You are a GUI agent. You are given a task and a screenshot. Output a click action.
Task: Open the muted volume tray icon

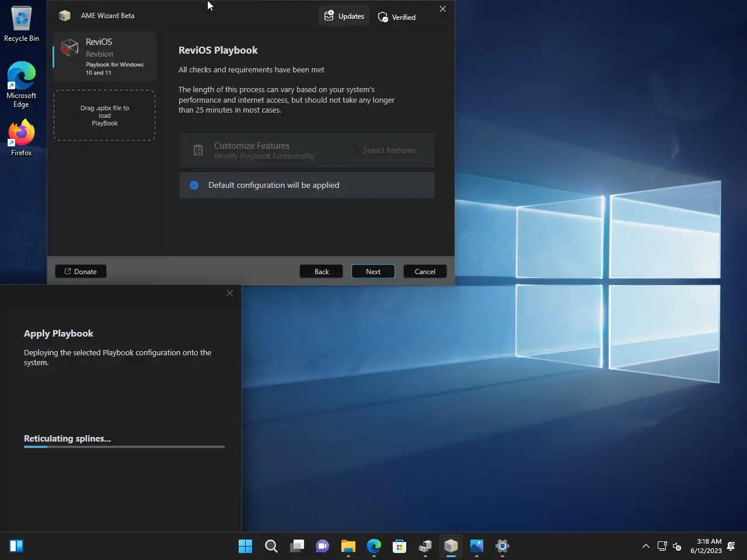click(x=677, y=546)
